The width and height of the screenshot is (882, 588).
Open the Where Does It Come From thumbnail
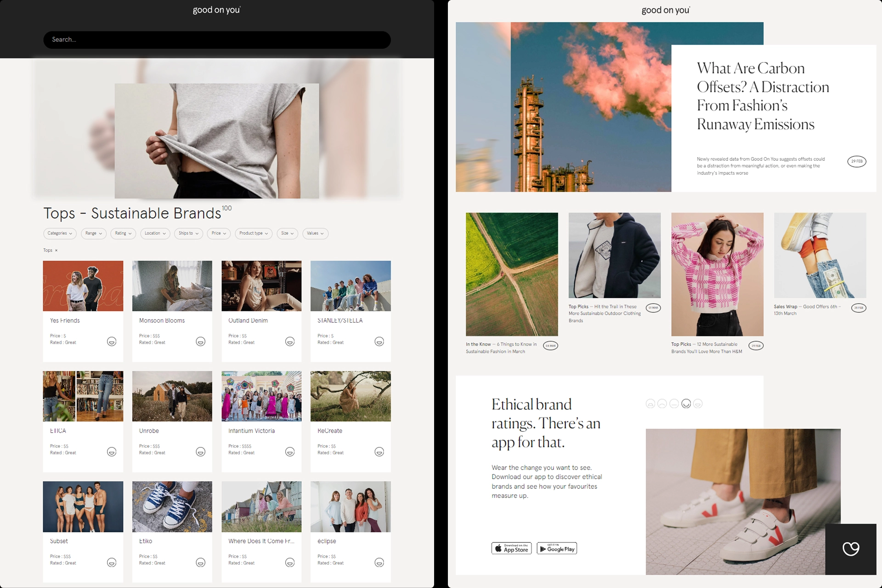261,507
